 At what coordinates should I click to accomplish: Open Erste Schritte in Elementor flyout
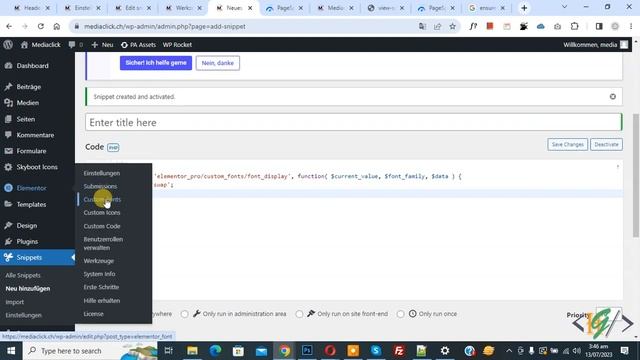[x=101, y=287]
